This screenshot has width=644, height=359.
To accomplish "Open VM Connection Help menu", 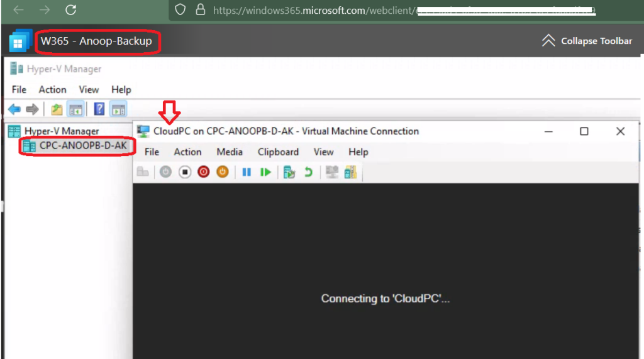I will tap(358, 152).
